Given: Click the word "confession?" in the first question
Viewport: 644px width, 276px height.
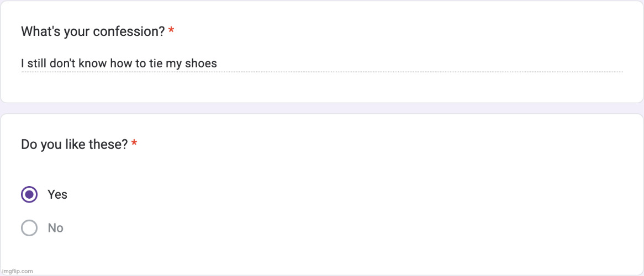Looking at the screenshot, I should [129, 31].
